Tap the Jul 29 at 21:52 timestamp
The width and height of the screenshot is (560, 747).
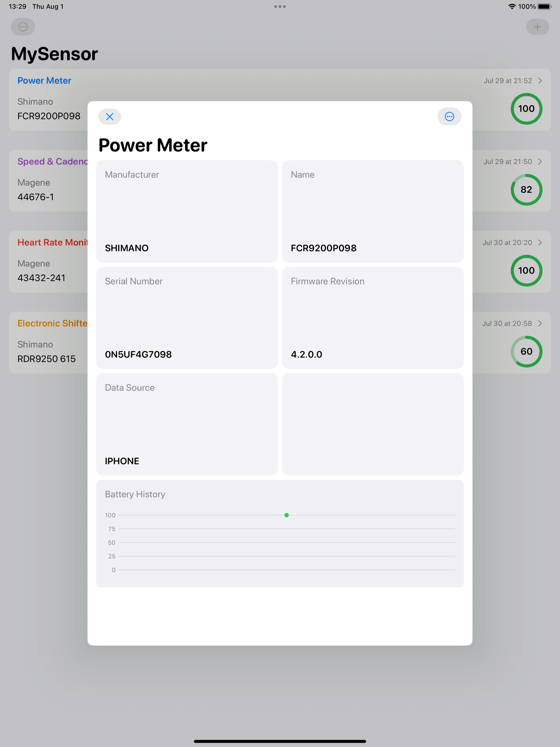pyautogui.click(x=508, y=81)
